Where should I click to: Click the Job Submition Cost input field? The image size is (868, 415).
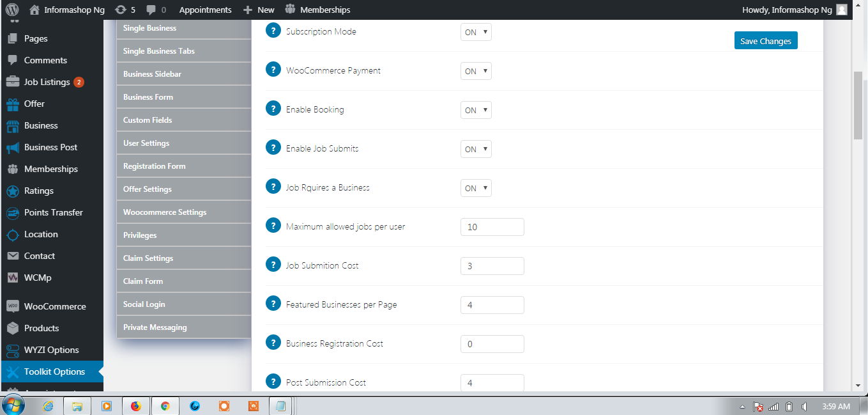click(x=492, y=265)
